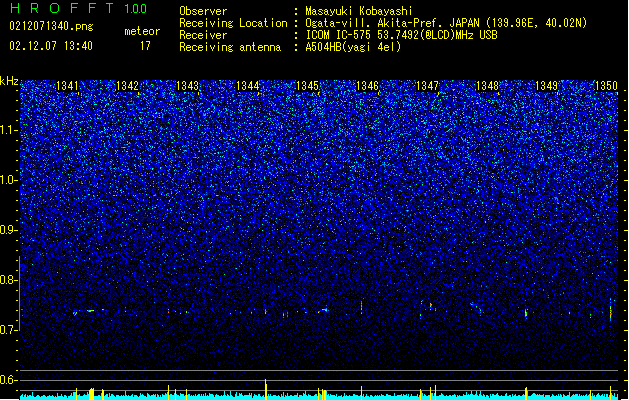Click the 'Receiver' field label
Viewport: 629px width, 400px height.
(x=203, y=35)
